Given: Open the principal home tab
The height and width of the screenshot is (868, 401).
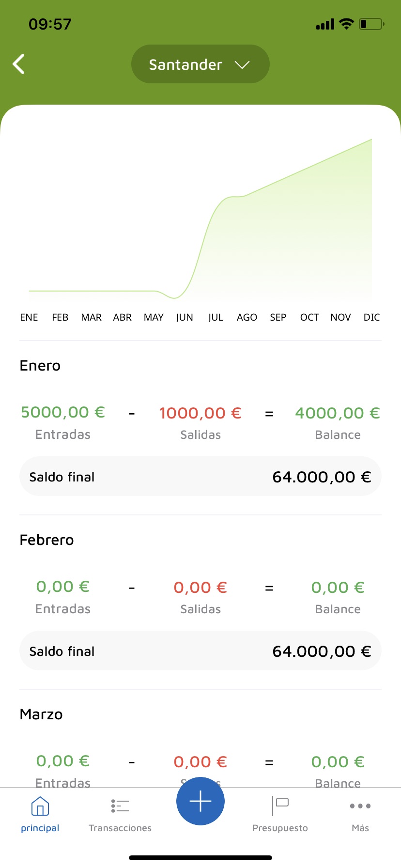Looking at the screenshot, I should click(x=40, y=814).
